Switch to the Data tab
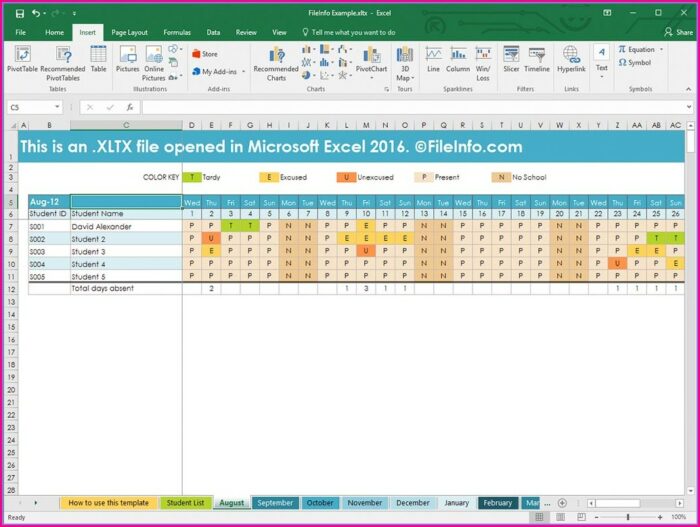The width and height of the screenshot is (700, 527). coord(213,32)
